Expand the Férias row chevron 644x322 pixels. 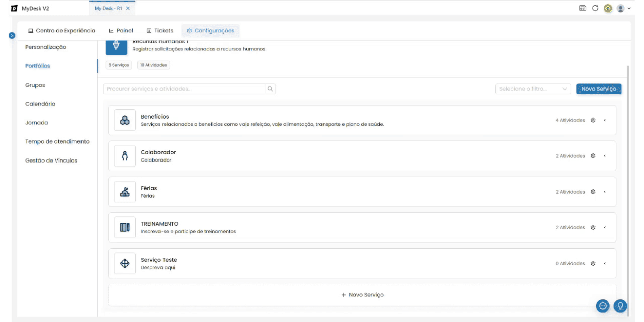[605, 192]
